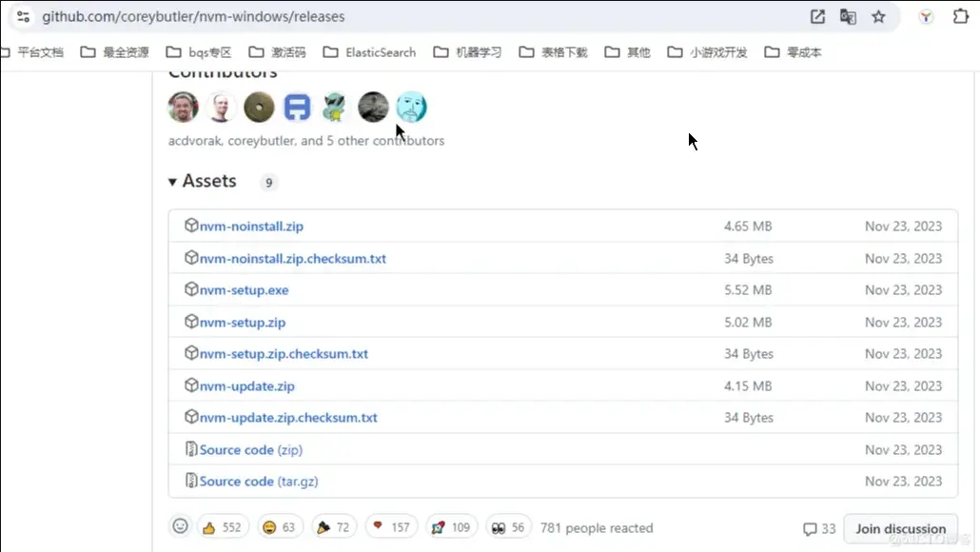980x552 pixels.
Task: Toggle the heart reaction 157
Action: [391, 527]
